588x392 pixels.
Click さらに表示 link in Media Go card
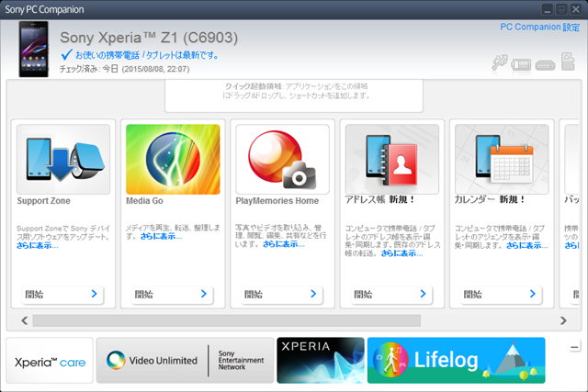(162, 237)
